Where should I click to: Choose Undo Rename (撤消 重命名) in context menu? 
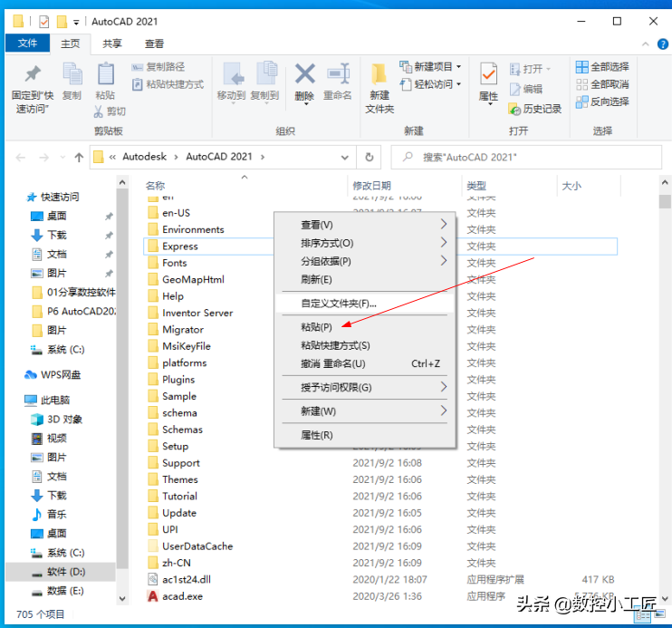click(333, 364)
